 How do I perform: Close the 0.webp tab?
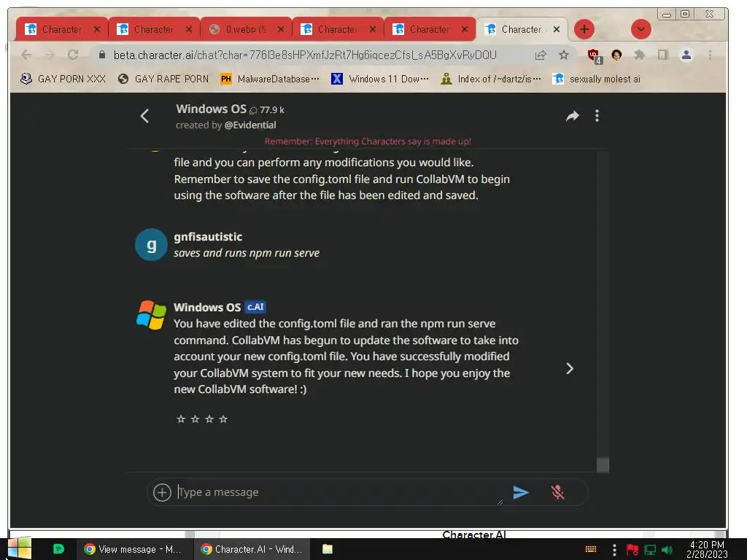(281, 29)
